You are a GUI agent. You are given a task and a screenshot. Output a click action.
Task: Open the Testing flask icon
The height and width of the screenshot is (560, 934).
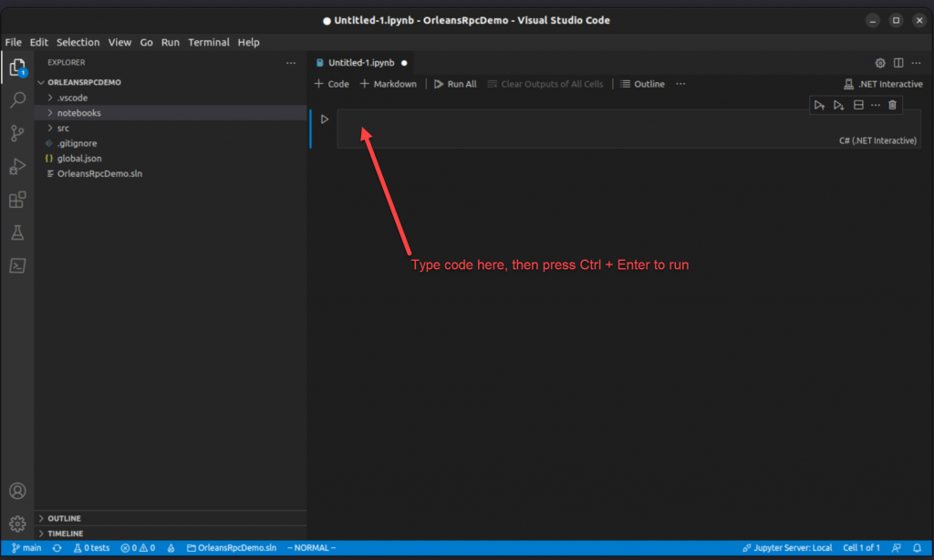[18, 233]
